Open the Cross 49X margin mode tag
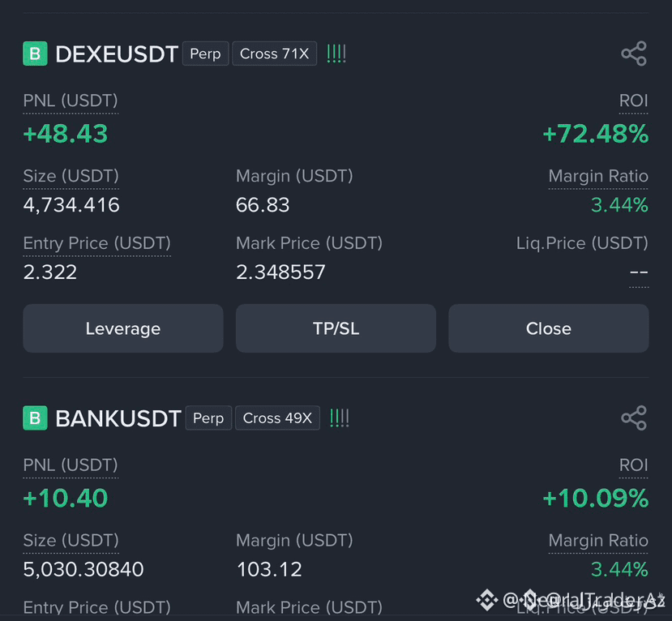 click(x=277, y=418)
